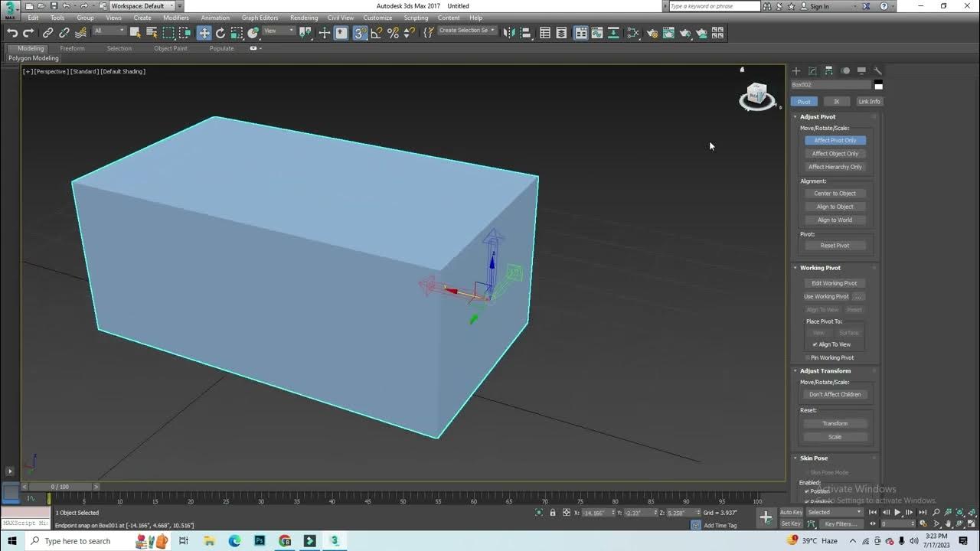980x551 pixels.
Task: Toggle Angle Snap
Action: click(377, 33)
